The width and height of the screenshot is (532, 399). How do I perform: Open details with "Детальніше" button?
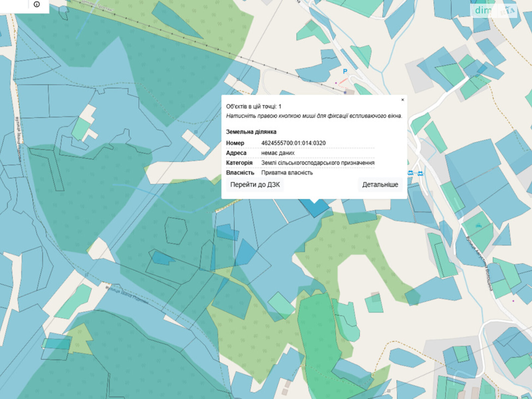point(380,185)
